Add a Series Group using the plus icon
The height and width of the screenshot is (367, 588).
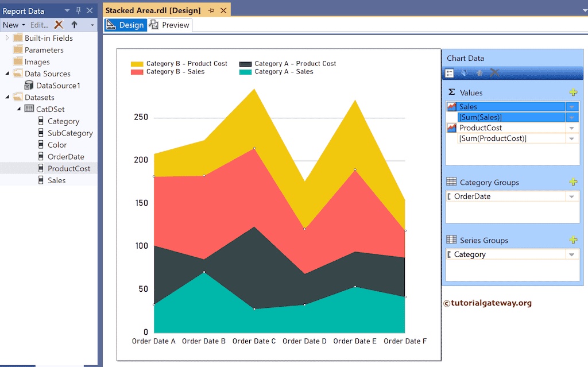[x=572, y=240]
